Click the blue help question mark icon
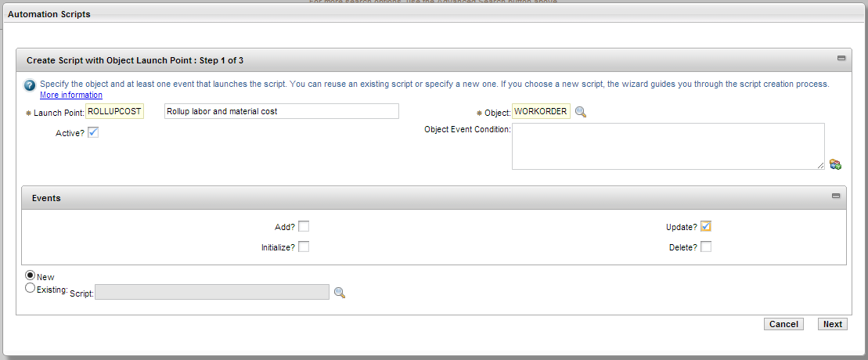The width and height of the screenshot is (868, 360). click(29, 85)
